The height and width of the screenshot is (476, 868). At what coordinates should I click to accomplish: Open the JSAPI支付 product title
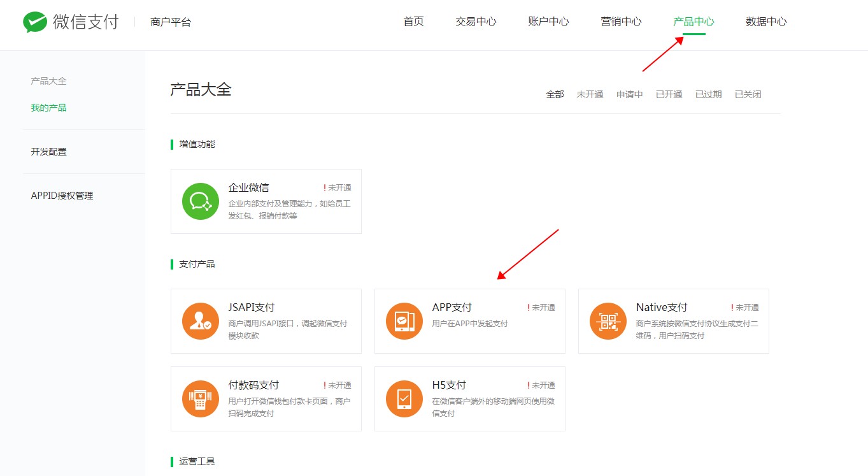tap(252, 307)
